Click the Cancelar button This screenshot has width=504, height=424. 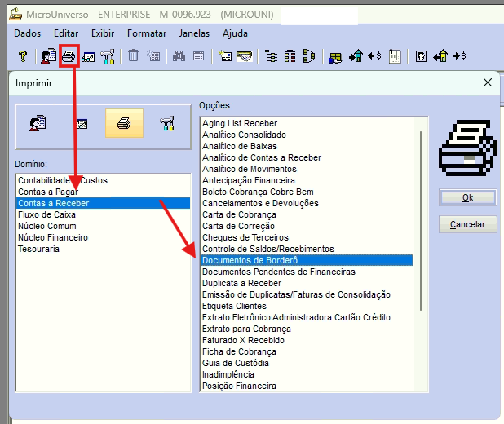467,224
